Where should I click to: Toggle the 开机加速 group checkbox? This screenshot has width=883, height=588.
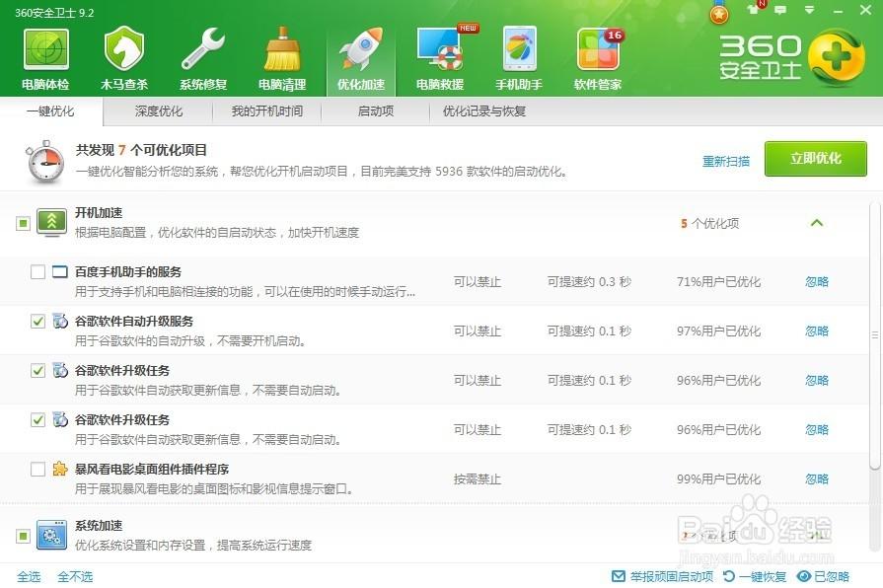click(x=23, y=224)
